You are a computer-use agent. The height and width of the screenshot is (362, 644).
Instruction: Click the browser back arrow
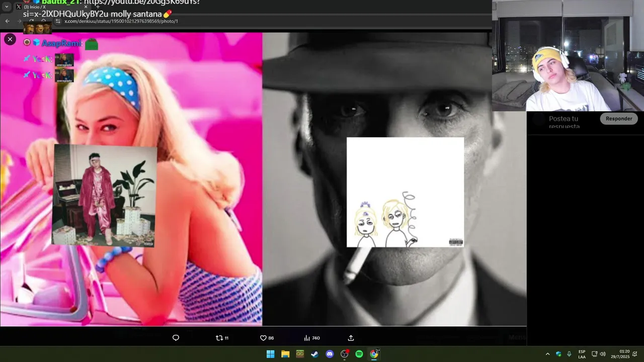tap(7, 21)
